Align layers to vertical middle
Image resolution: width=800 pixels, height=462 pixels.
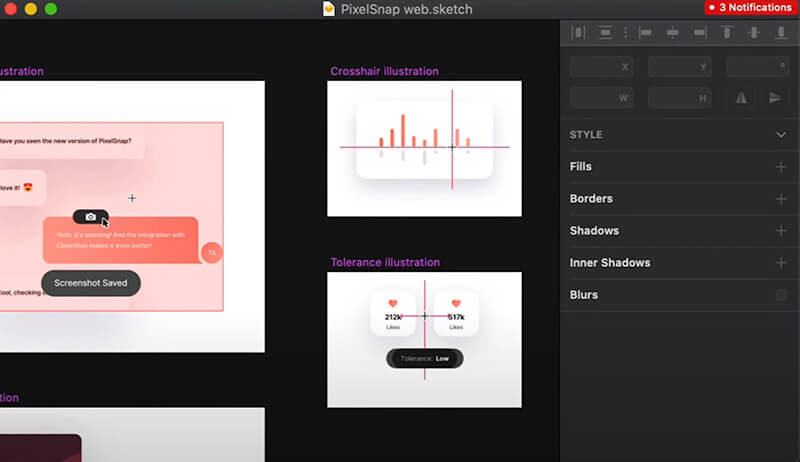coord(754,32)
